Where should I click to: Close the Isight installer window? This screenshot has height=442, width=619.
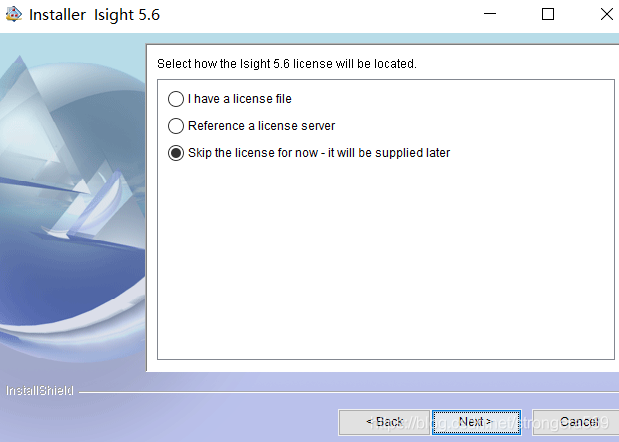point(606,14)
